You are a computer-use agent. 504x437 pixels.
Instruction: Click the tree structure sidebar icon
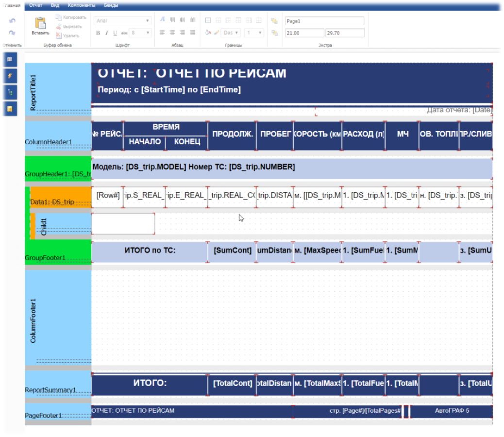click(10, 93)
